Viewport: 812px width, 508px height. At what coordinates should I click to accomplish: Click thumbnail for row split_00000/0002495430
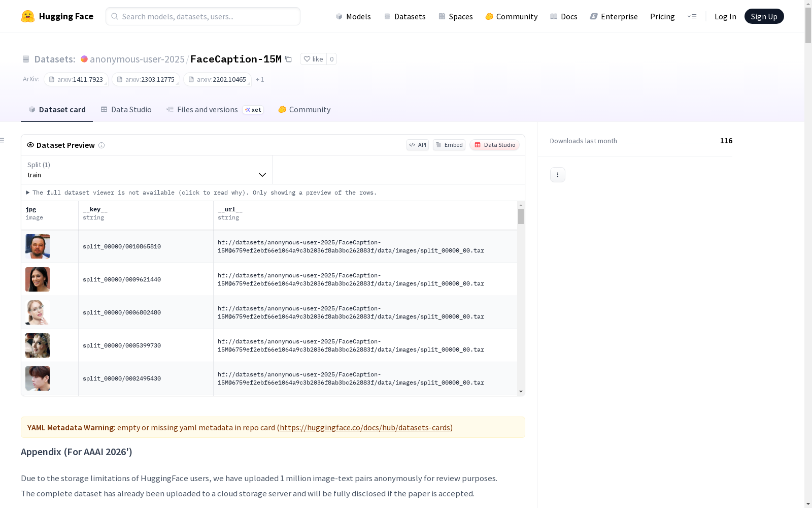tap(38, 378)
